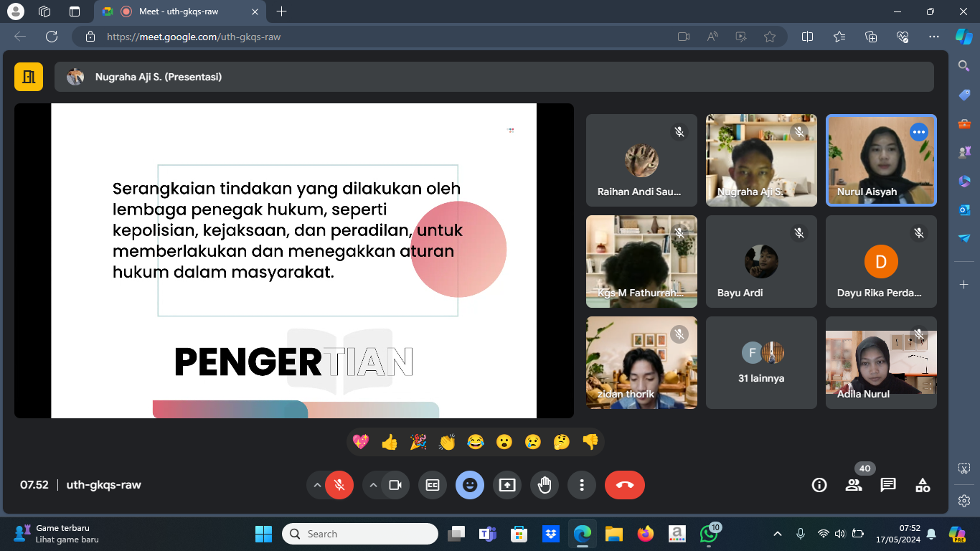The height and width of the screenshot is (551, 980).
Task: Open the chat panel icon
Action: 888,485
